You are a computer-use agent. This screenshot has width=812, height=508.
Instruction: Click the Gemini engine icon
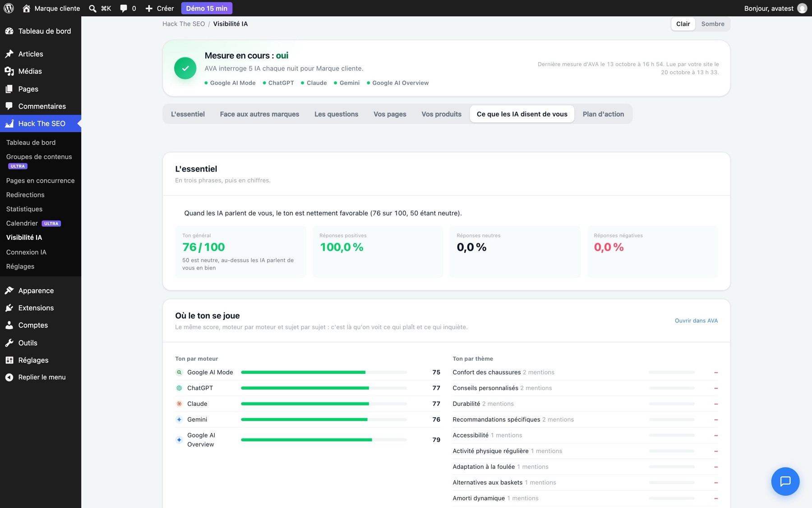point(179,419)
